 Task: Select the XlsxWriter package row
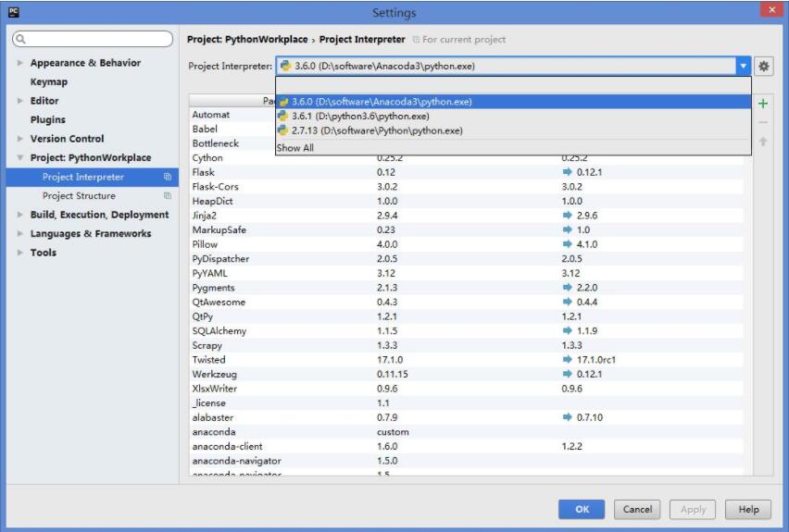pyautogui.click(x=466, y=389)
